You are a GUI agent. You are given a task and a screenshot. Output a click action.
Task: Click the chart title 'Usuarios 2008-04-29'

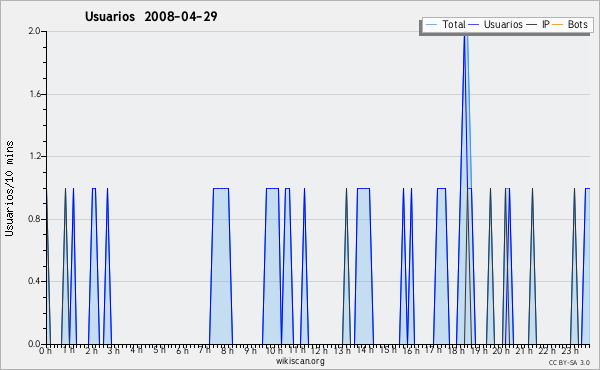click(151, 16)
